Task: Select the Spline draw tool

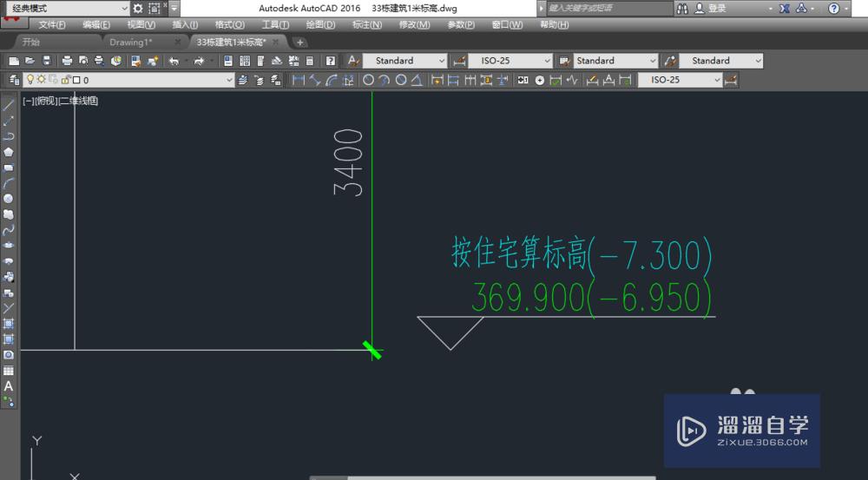Action: tap(9, 230)
